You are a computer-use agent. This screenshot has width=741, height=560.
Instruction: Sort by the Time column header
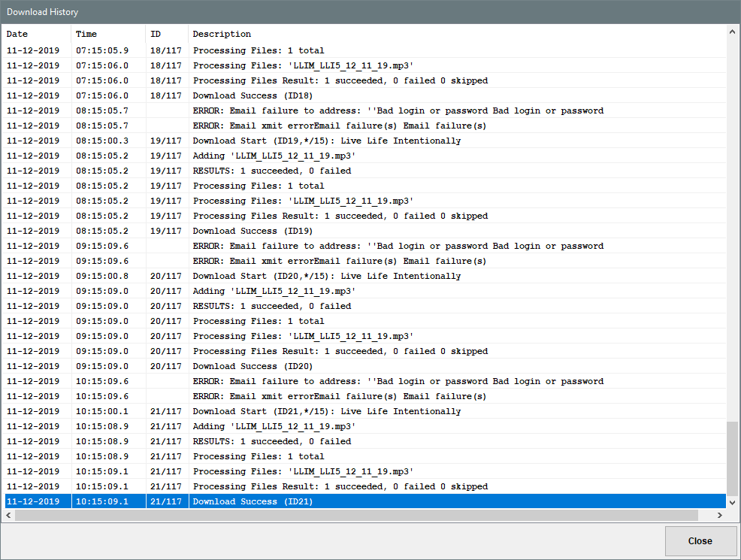(108, 34)
